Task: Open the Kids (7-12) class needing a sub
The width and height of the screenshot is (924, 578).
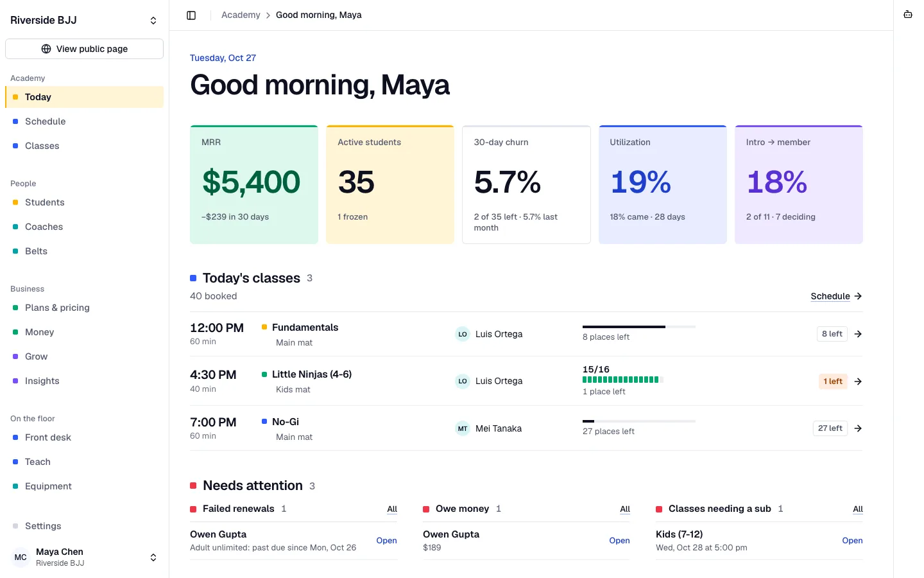Action: click(852, 541)
